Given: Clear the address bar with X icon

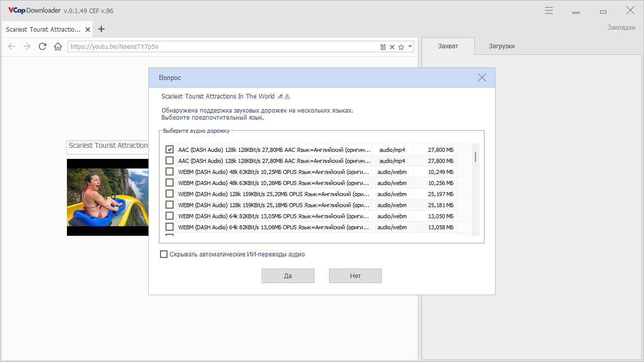Looking at the screenshot, I should [392, 47].
